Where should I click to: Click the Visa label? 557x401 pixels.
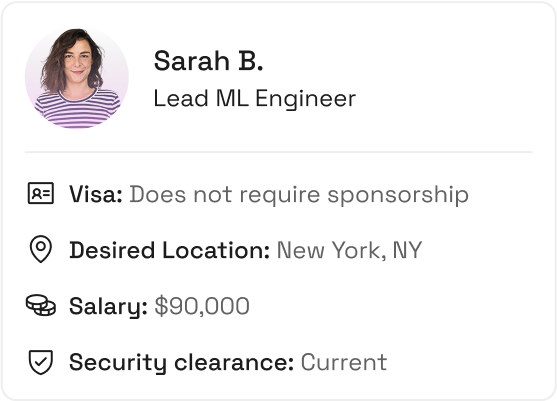96,194
